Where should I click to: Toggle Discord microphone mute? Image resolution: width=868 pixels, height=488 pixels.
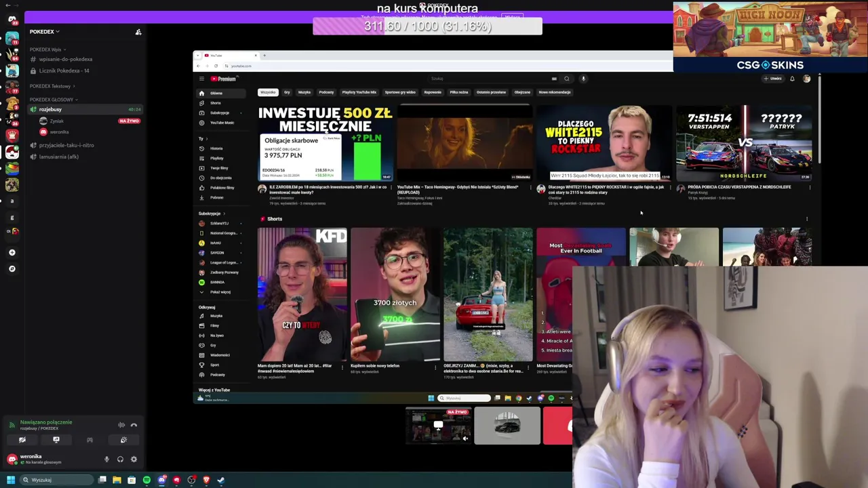pos(106,459)
